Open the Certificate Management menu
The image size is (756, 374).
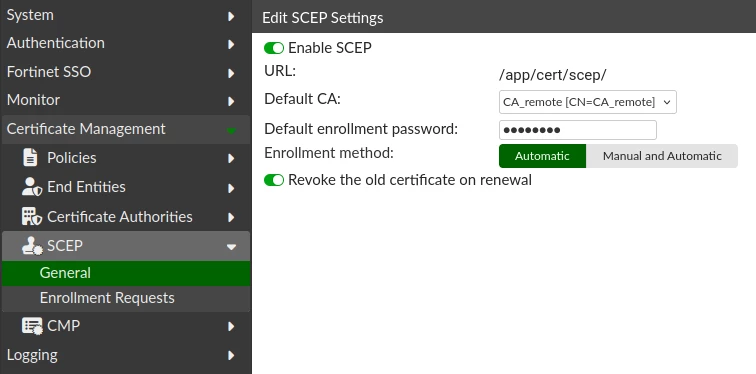point(126,129)
